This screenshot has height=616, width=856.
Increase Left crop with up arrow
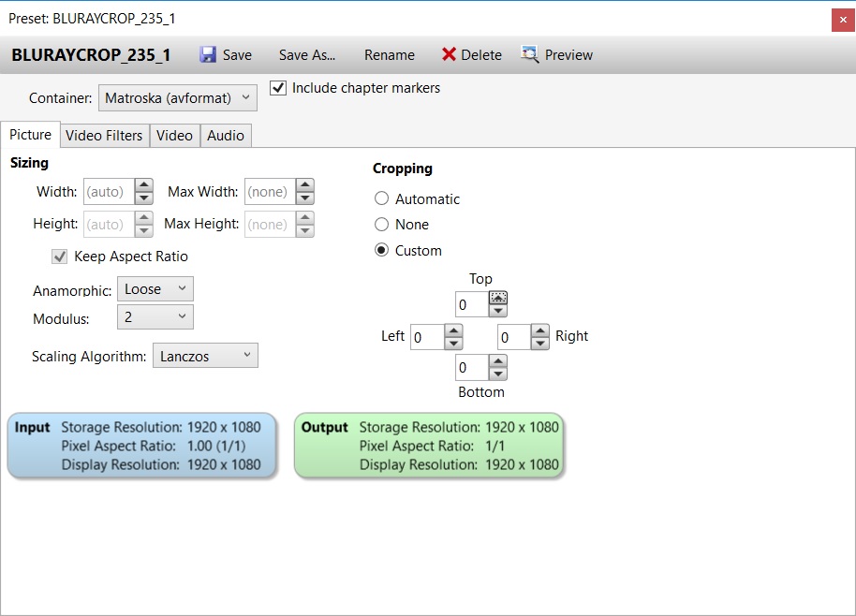pos(453,330)
